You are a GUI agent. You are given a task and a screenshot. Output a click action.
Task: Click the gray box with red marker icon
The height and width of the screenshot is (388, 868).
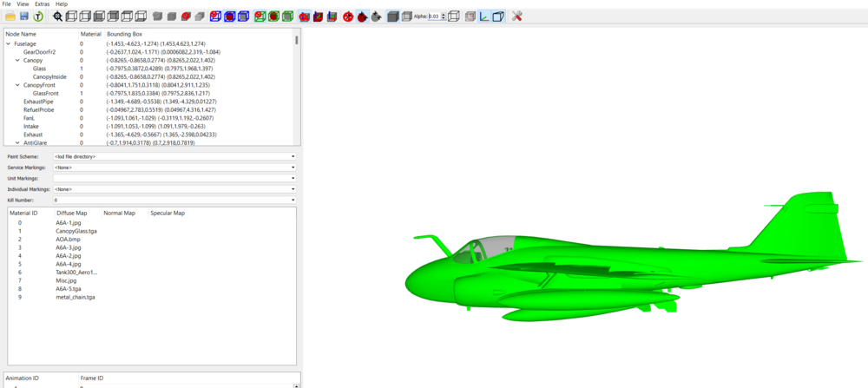coord(470,16)
